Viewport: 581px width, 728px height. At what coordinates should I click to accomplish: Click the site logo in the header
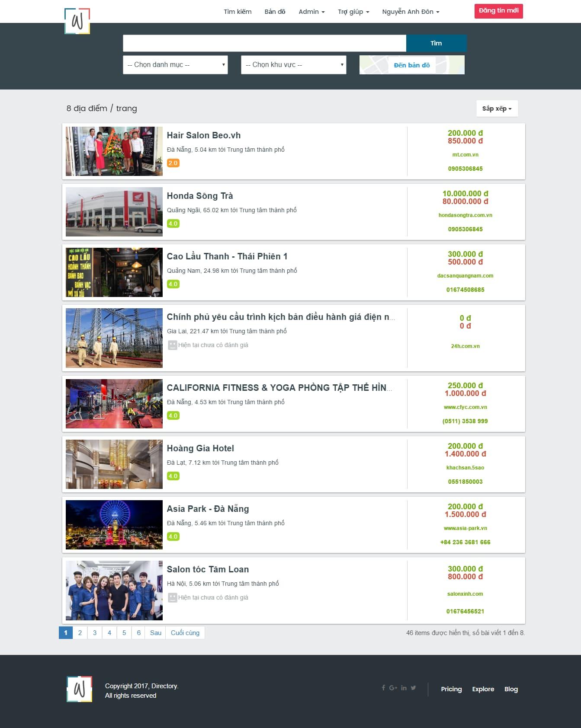click(x=77, y=21)
